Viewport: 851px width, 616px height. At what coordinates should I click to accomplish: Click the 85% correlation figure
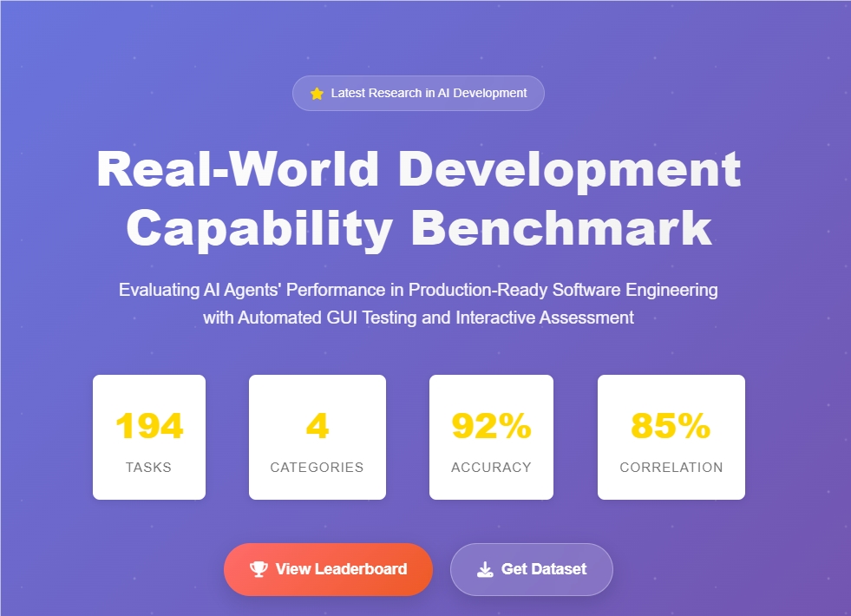(671, 426)
